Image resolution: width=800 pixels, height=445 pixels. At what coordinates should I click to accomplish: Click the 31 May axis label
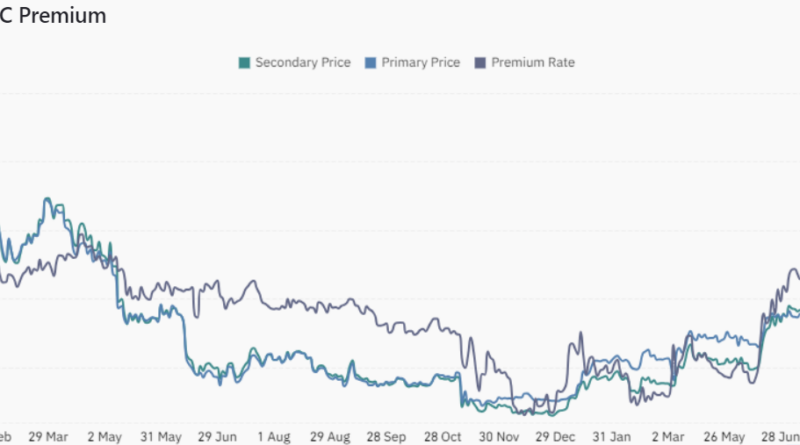[160, 437]
